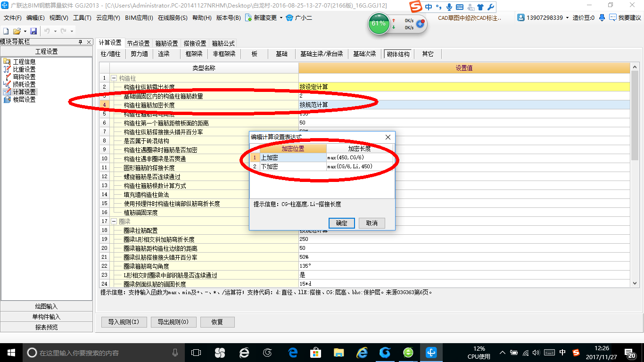Image resolution: width=644 pixels, height=362 pixels.
Task: Click the New file toolbar icon
Action: [x=6, y=31]
